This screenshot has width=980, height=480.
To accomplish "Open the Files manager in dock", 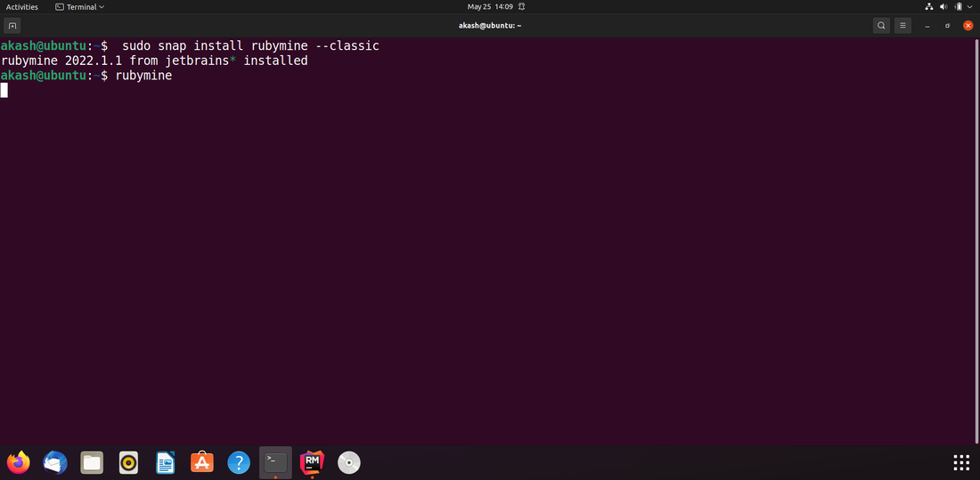I will 92,462.
